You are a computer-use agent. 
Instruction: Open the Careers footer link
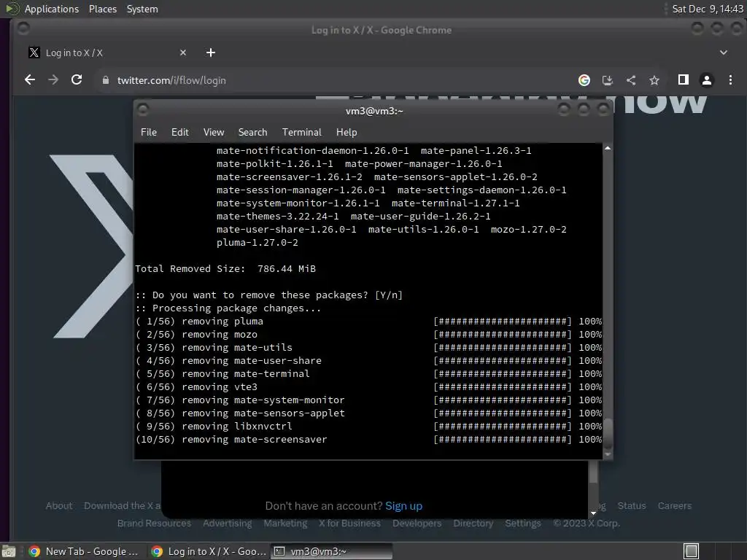(675, 506)
